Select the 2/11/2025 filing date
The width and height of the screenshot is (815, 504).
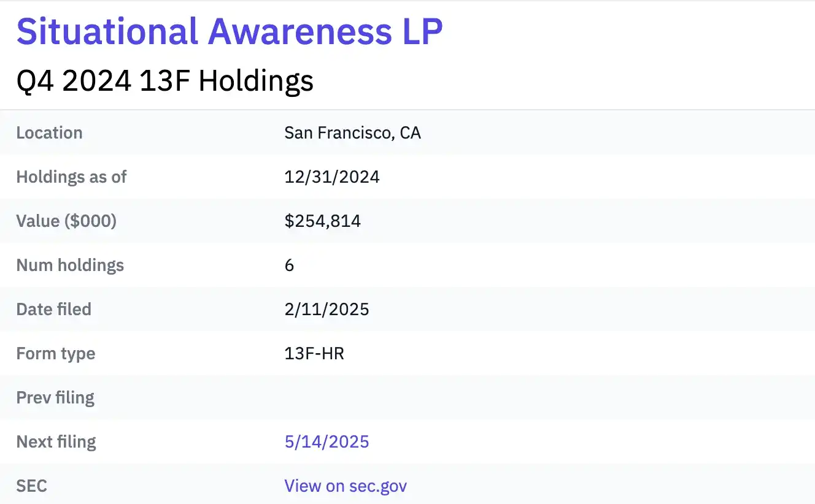point(327,309)
